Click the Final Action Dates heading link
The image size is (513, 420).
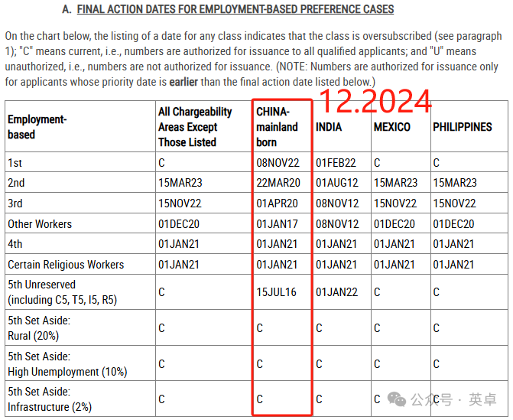[235, 9]
